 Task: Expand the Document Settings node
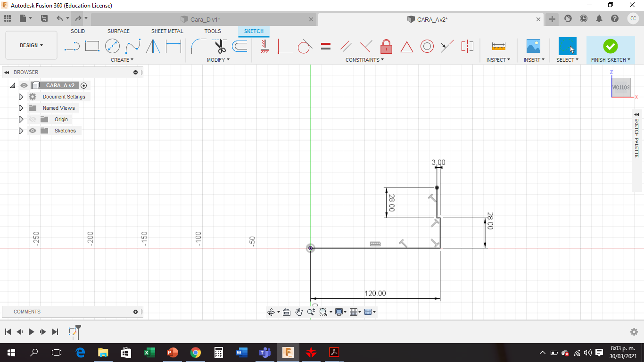21,97
